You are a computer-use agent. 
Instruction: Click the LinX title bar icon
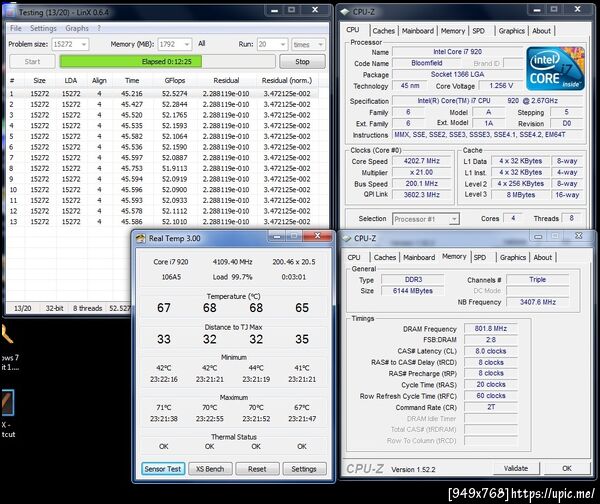[11, 12]
